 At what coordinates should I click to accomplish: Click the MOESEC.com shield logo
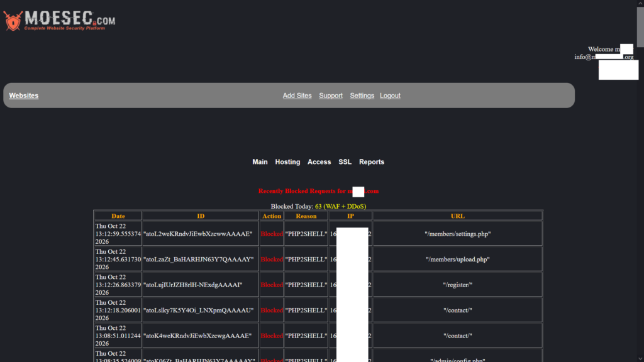pyautogui.click(x=60, y=20)
